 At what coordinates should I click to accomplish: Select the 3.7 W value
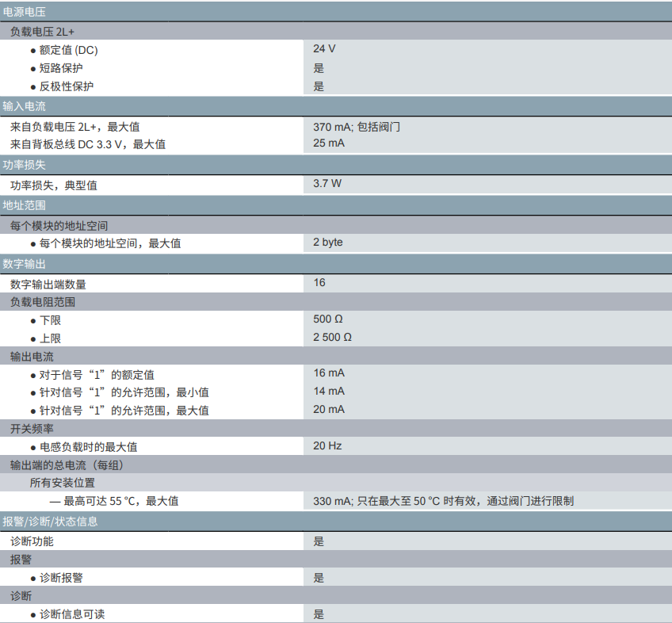(x=327, y=184)
